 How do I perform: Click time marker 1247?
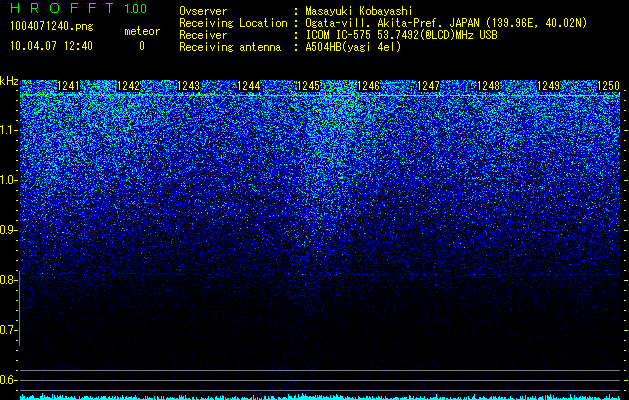coord(428,86)
